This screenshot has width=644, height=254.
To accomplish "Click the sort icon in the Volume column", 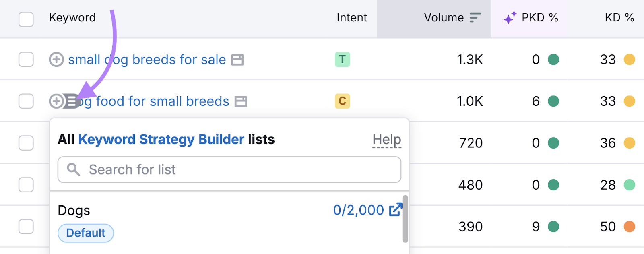I will [x=475, y=18].
